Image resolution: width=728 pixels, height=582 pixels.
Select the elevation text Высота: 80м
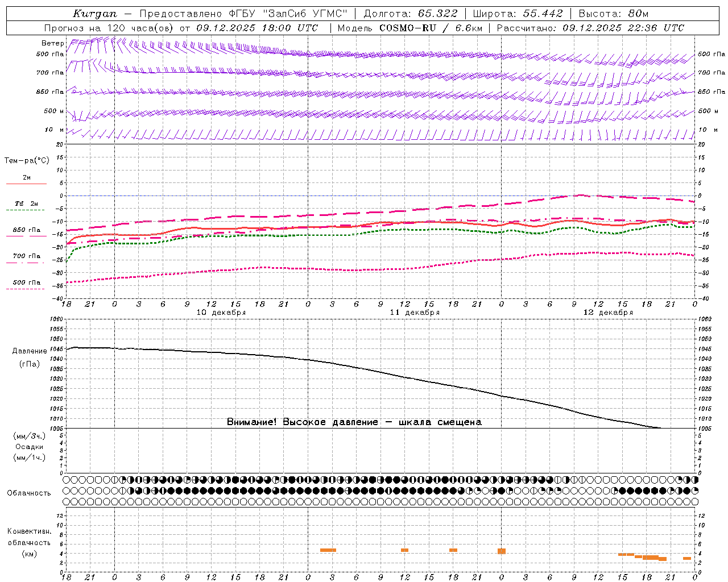click(613, 14)
